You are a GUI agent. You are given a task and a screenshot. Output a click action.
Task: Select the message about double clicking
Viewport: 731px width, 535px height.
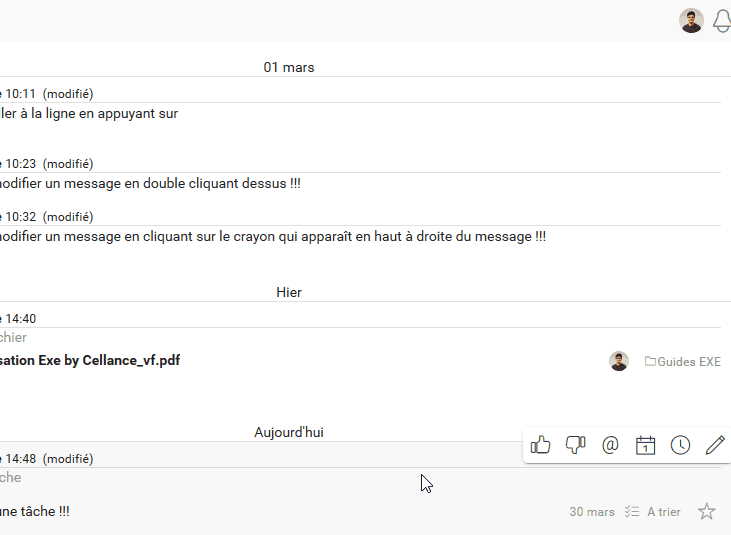pos(150,184)
